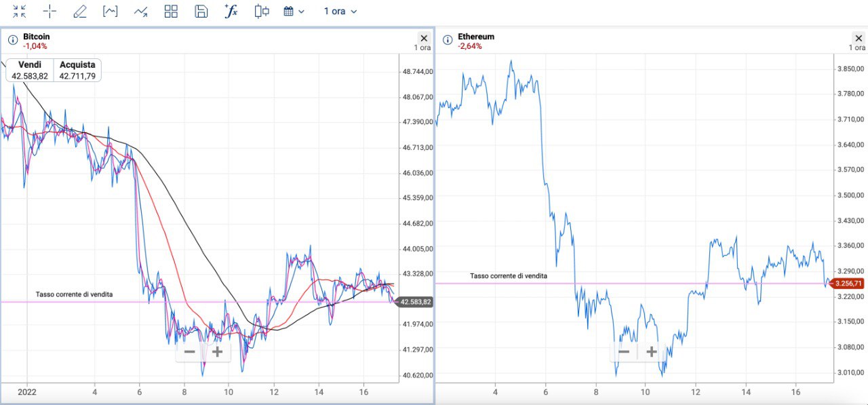Click the Acquista 42.711,79 button
The image size is (868, 405).
tap(77, 71)
